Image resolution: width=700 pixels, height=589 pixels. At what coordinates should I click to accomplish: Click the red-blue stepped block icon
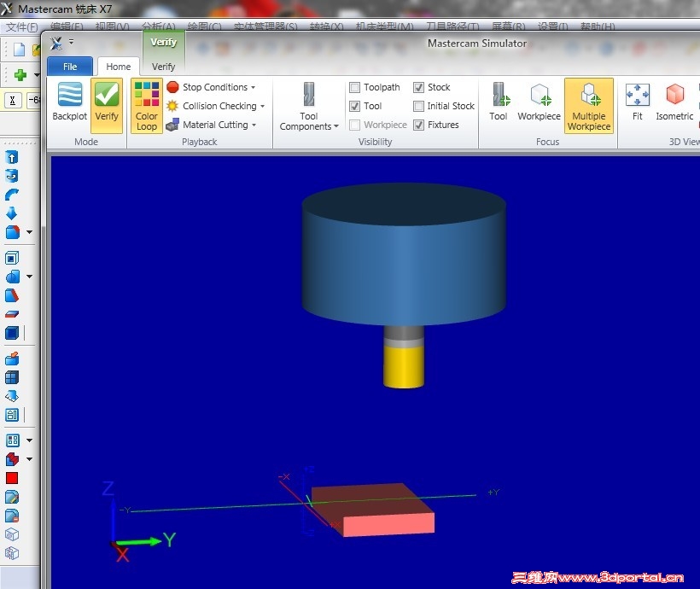tap(12, 459)
